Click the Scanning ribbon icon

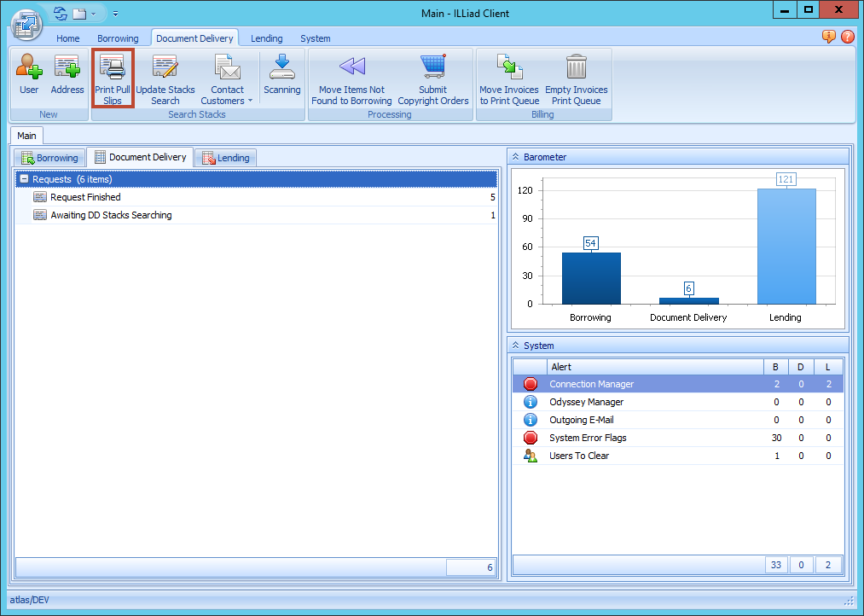point(281,68)
